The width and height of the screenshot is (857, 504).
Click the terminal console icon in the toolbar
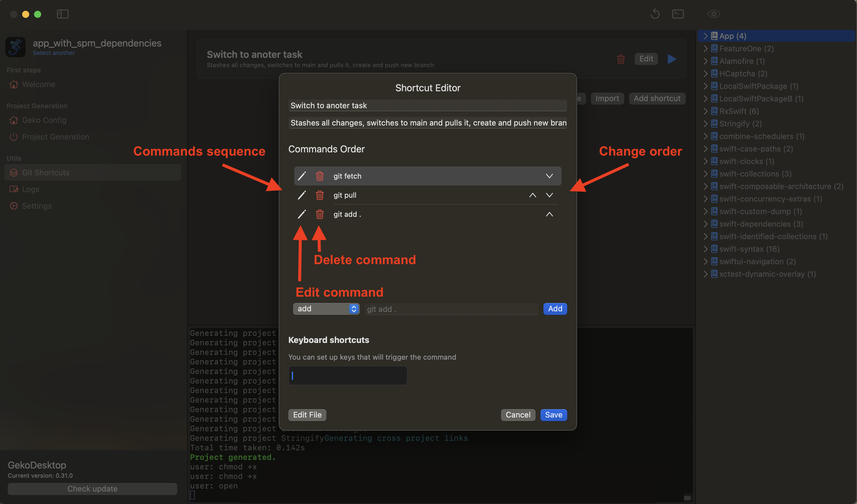[x=678, y=14]
